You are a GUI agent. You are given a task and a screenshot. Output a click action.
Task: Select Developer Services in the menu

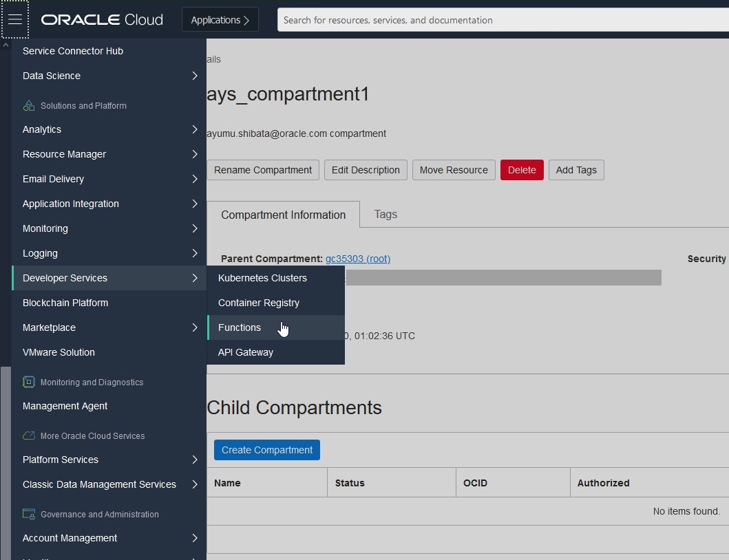(x=109, y=278)
